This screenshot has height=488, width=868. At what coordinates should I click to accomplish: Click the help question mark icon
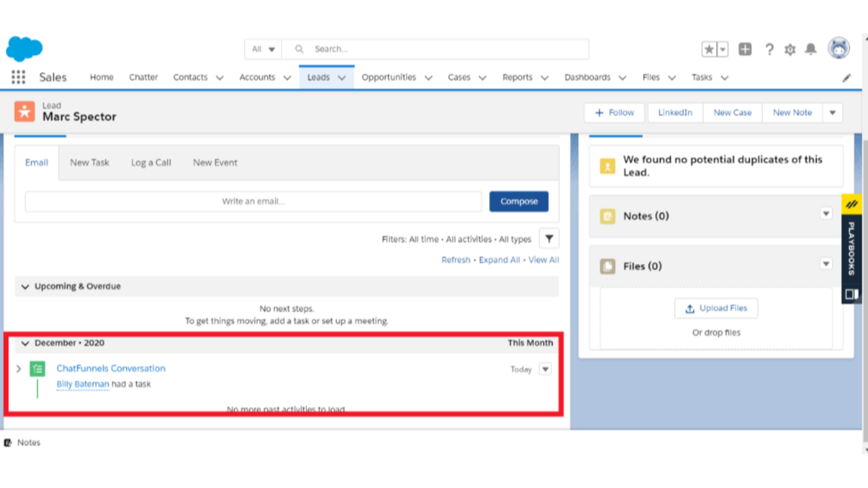click(769, 48)
